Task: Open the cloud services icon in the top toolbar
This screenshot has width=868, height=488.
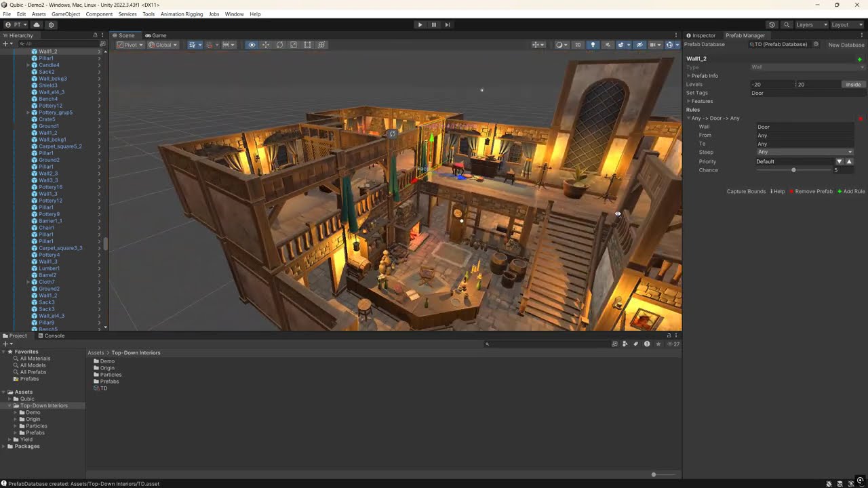Action: pyautogui.click(x=37, y=24)
